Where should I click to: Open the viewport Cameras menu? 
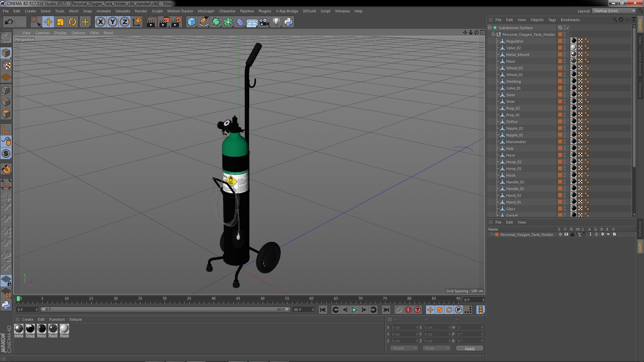click(42, 33)
